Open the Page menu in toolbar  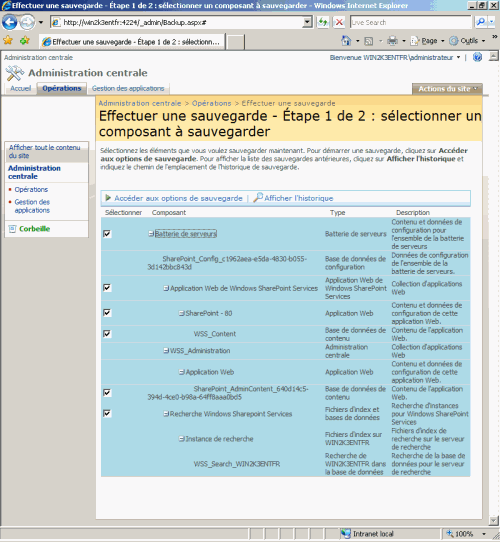[427, 41]
